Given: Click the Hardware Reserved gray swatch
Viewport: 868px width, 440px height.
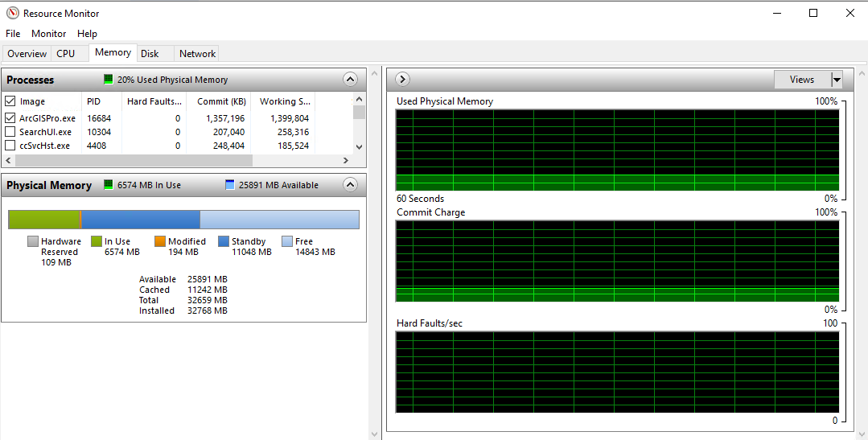Looking at the screenshot, I should tap(33, 241).
